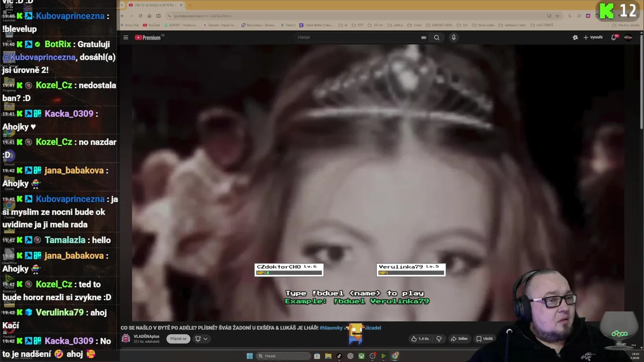This screenshot has height=362, width=644.
Task: Open the "AAA TOMÁŠ" bookmark folder
Action: click(542, 25)
